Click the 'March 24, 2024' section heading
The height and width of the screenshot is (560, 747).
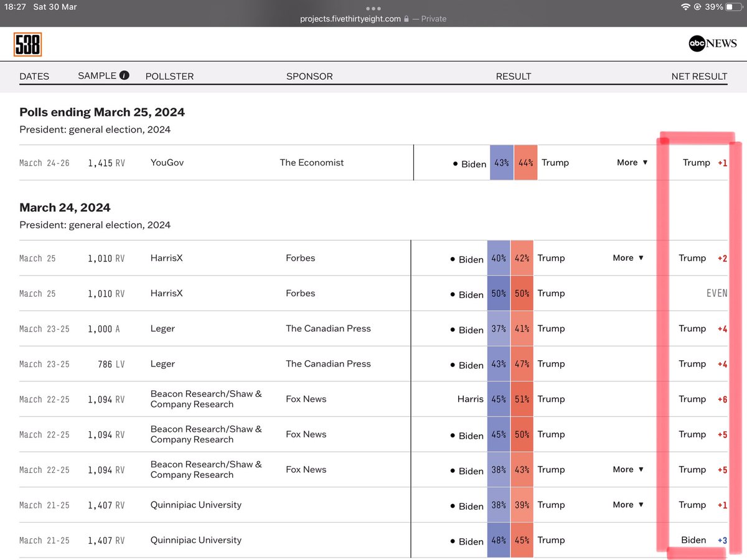(65, 208)
